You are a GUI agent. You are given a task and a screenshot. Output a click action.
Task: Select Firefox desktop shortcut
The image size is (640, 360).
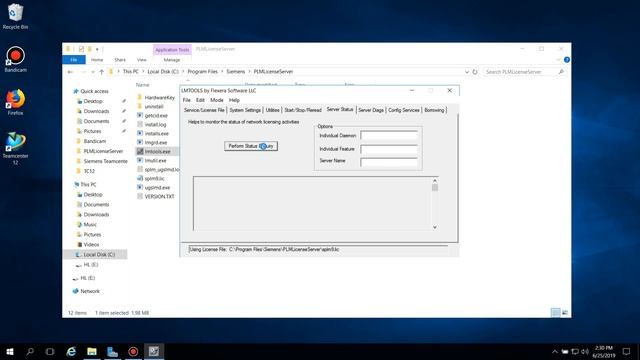(16, 102)
